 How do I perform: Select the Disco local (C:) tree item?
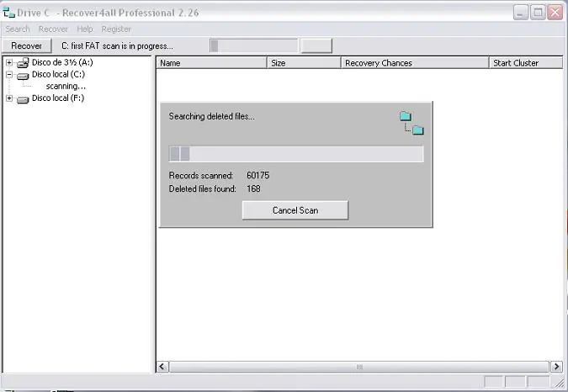coord(58,74)
